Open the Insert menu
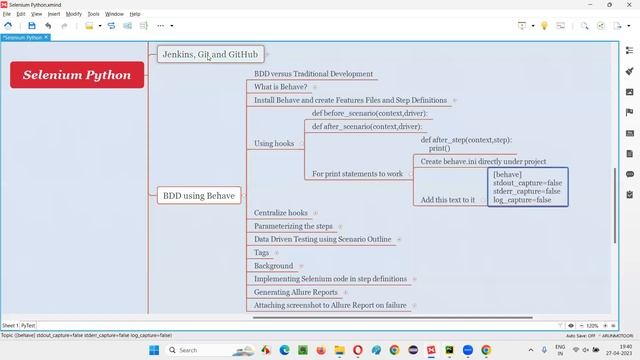Viewport: 640px width, 360px height. click(x=54, y=14)
